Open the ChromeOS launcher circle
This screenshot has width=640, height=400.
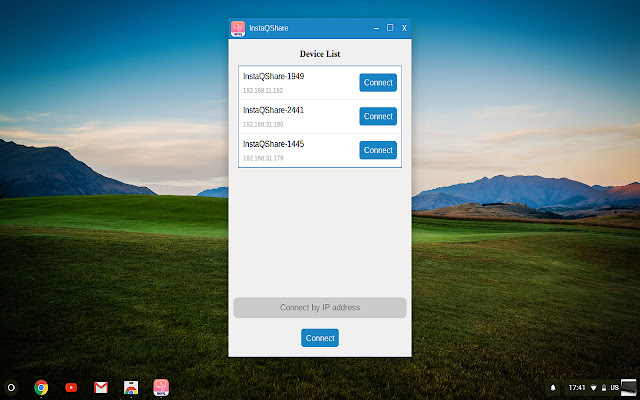[11, 387]
